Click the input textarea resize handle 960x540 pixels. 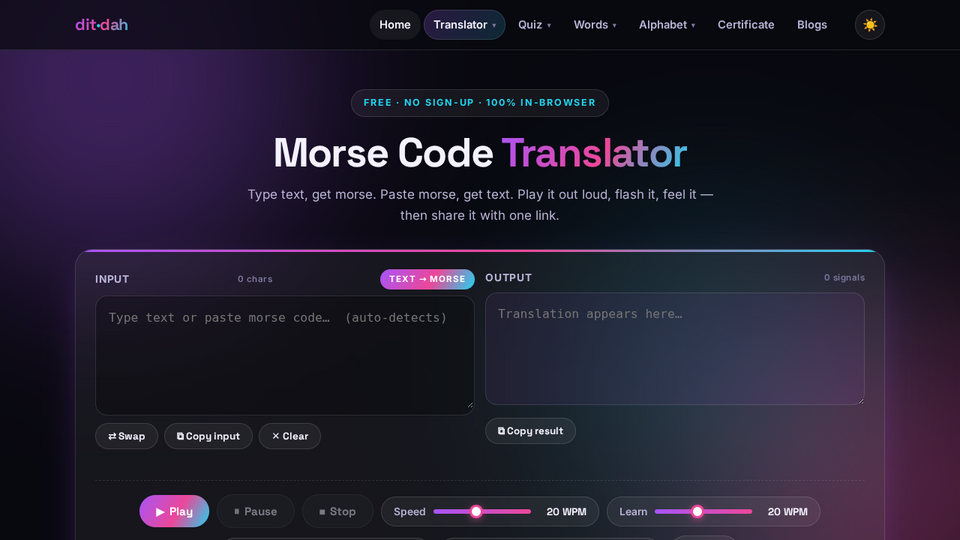[470, 405]
